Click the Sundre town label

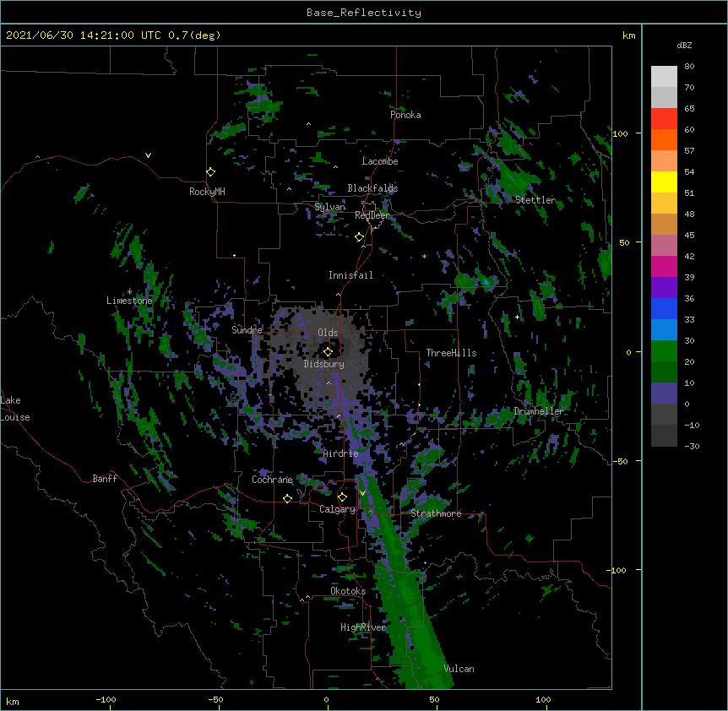(247, 330)
